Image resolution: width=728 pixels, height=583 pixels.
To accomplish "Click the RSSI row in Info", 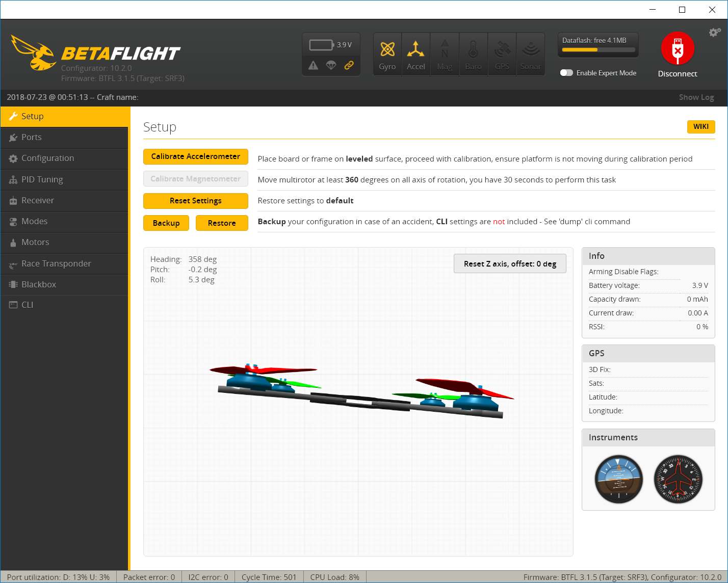I will (648, 327).
